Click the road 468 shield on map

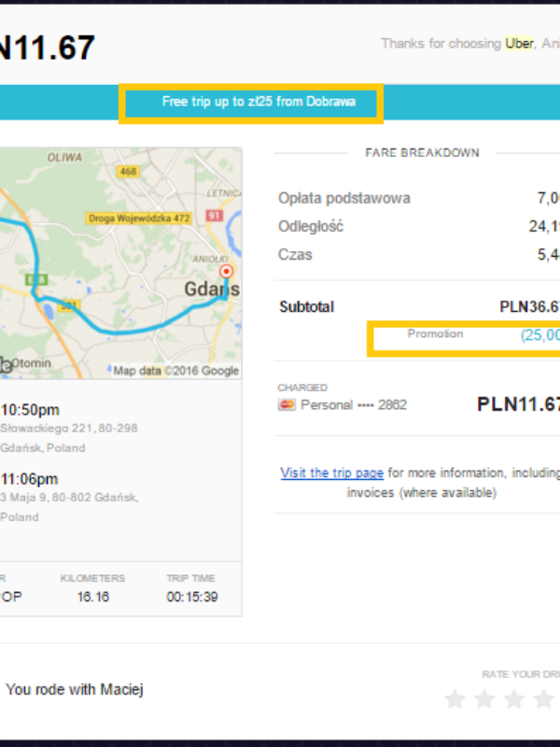tap(128, 171)
